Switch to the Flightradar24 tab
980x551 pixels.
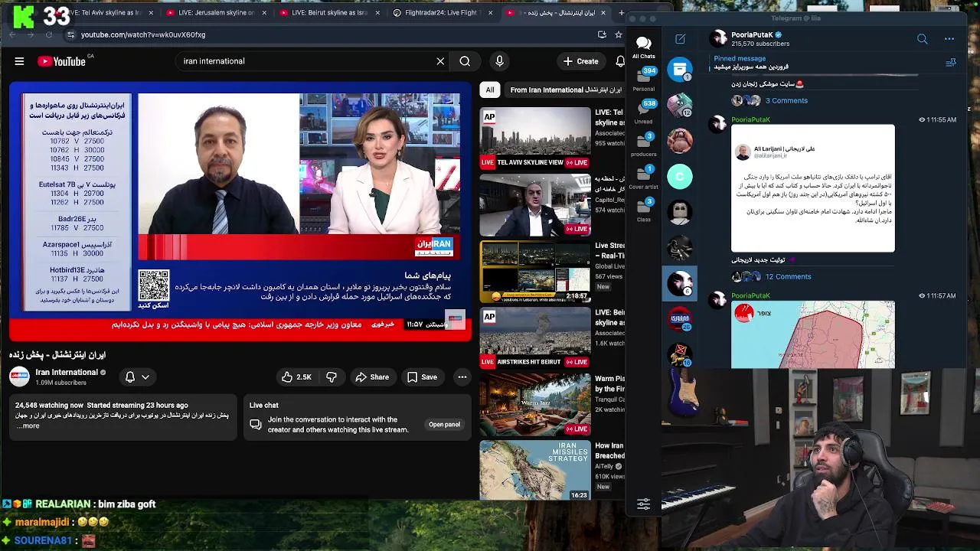coord(442,13)
